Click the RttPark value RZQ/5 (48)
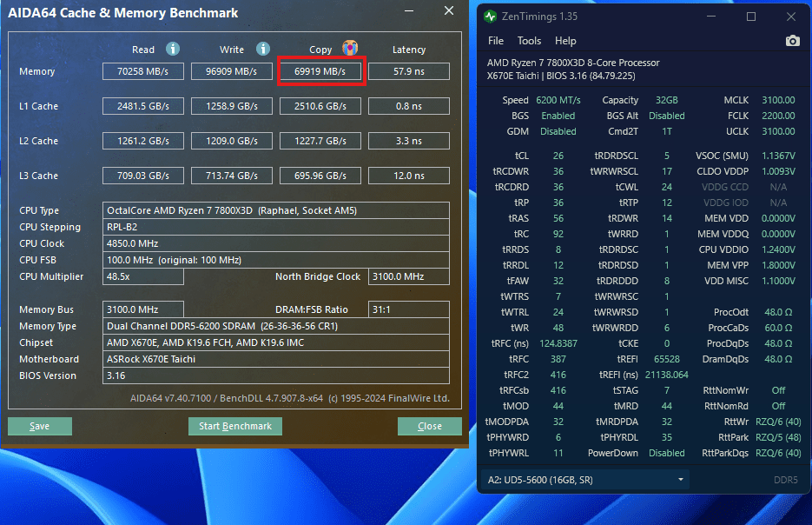812x525 pixels. (x=778, y=437)
